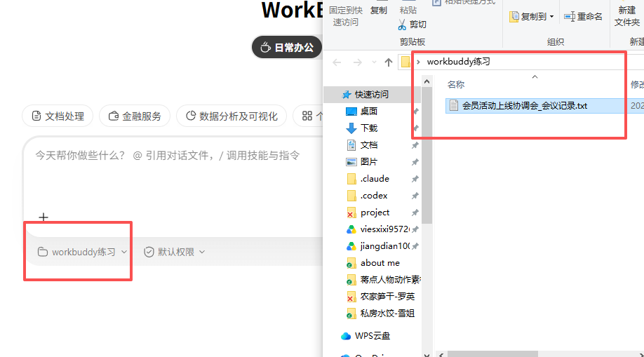Go forward with Explorer forward arrow
The height and width of the screenshot is (357, 644).
point(357,62)
